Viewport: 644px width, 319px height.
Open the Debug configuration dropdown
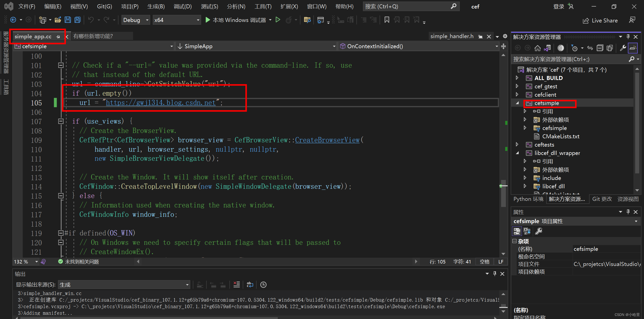click(x=147, y=20)
